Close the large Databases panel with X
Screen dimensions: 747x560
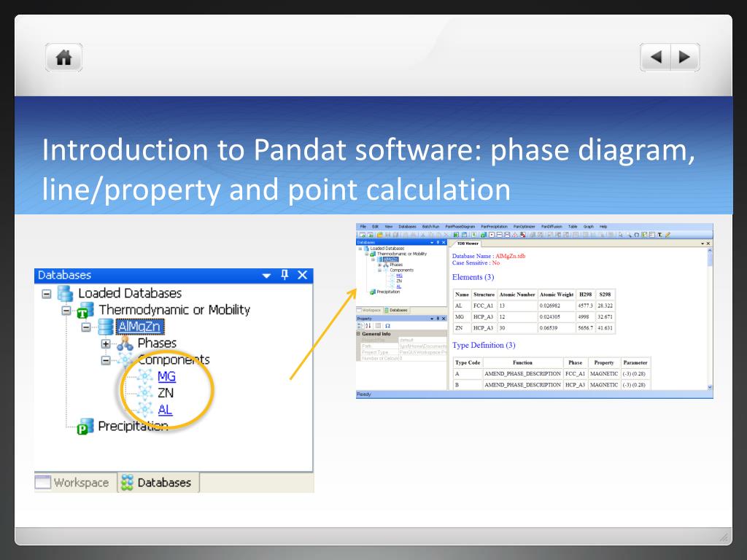302,275
